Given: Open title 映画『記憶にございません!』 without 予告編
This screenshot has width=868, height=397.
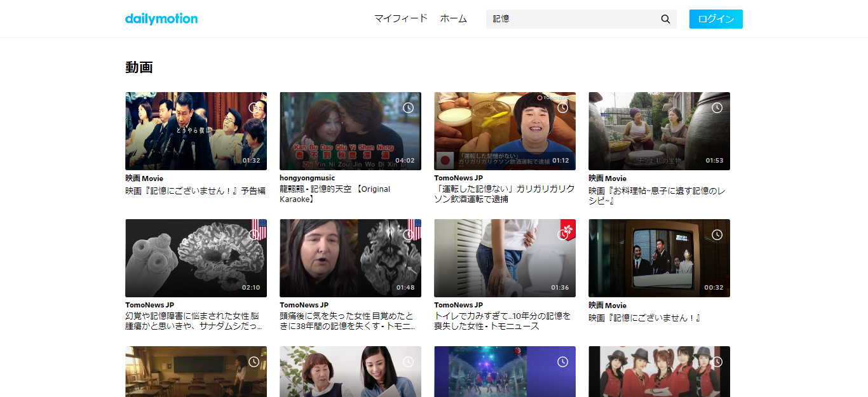Looking at the screenshot, I should tap(644, 318).
